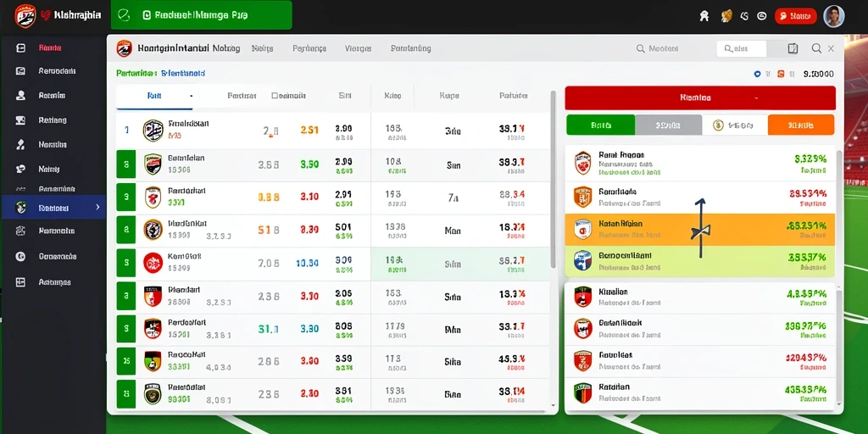Click the club shield logo in top-left corner
The image size is (868, 434).
pos(25,15)
